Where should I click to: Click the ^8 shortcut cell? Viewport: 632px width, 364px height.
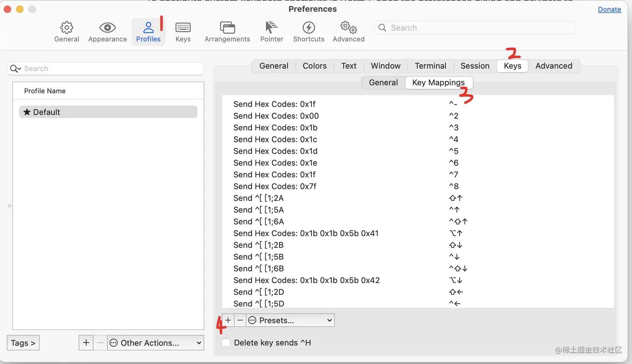(454, 186)
